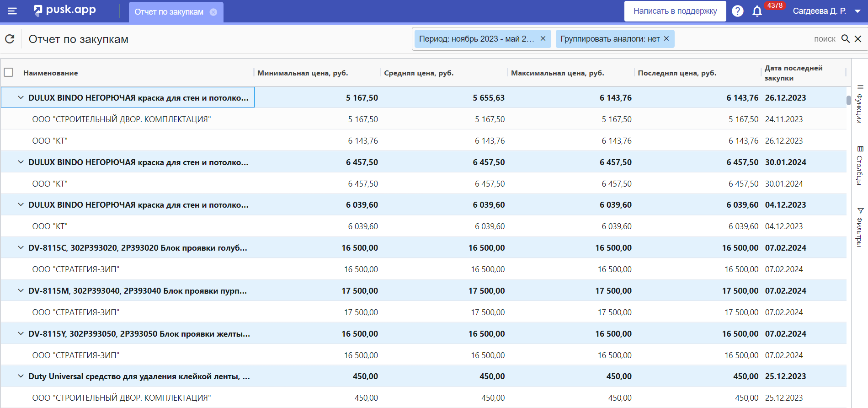The height and width of the screenshot is (408, 868).
Task: Open notifications bell icon
Action: pyautogui.click(x=757, y=11)
